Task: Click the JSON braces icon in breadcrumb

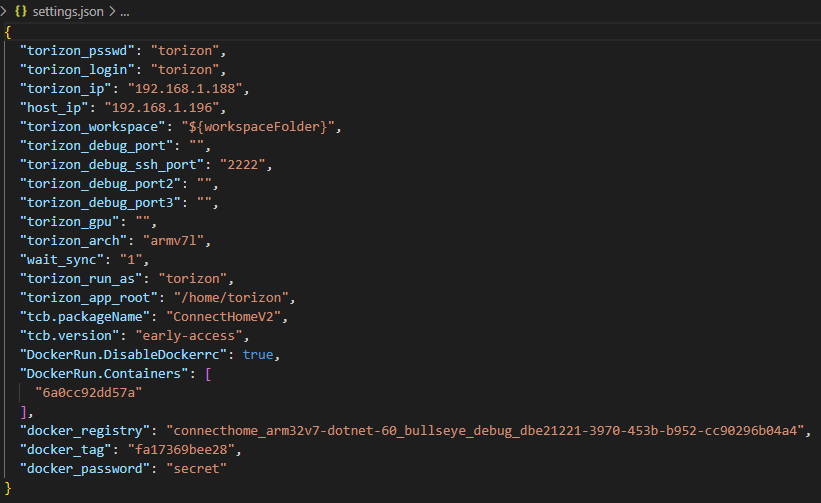Action: tap(21, 11)
